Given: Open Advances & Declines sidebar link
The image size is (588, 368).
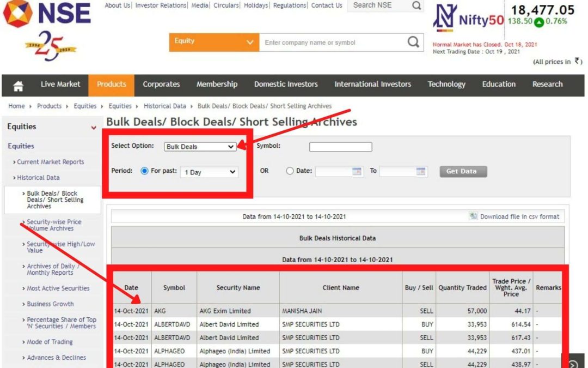Looking at the screenshot, I should [56, 358].
